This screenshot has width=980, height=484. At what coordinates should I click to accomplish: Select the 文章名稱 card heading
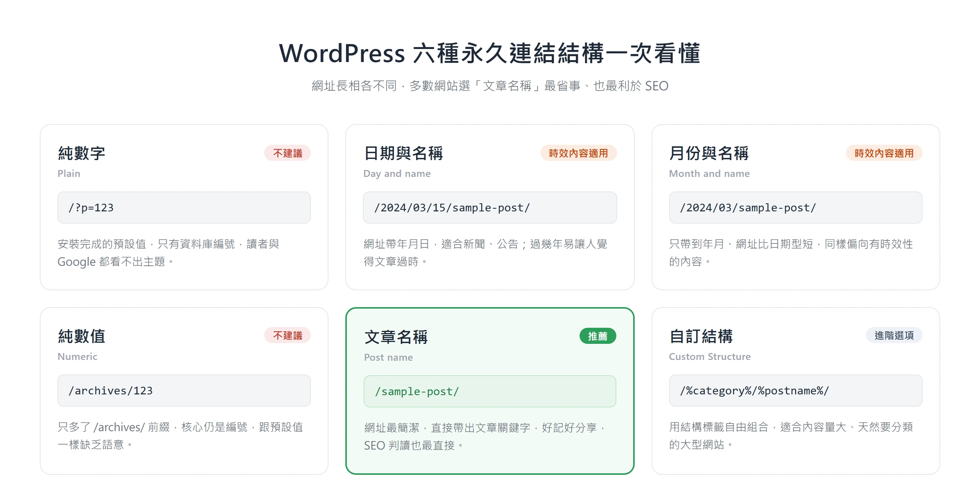coord(396,337)
